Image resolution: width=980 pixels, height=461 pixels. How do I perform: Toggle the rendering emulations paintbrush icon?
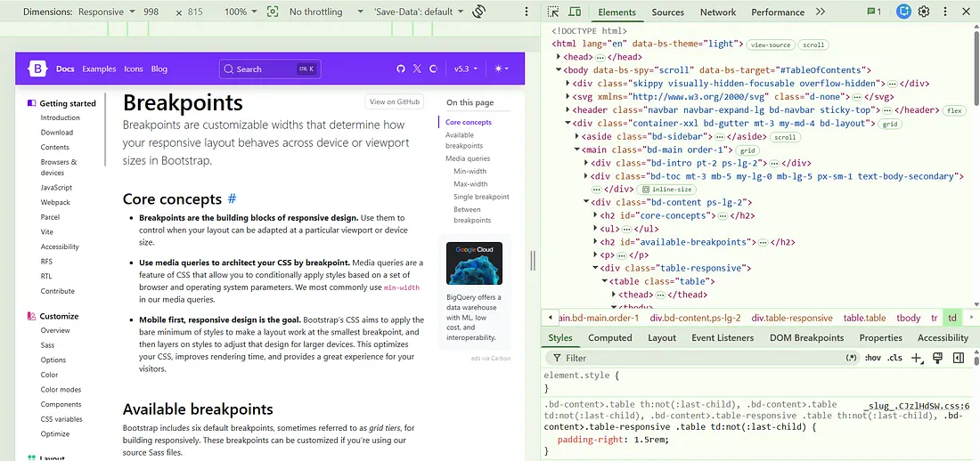point(937,358)
